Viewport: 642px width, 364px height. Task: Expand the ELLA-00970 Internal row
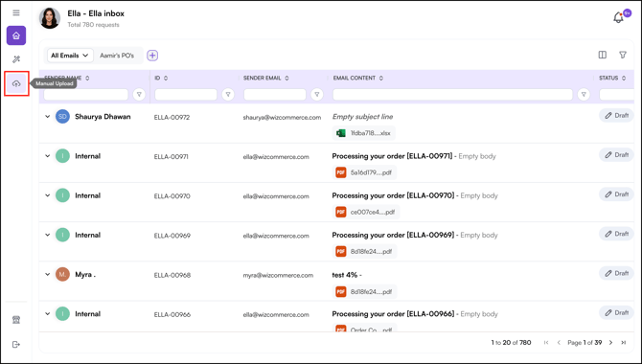click(48, 195)
